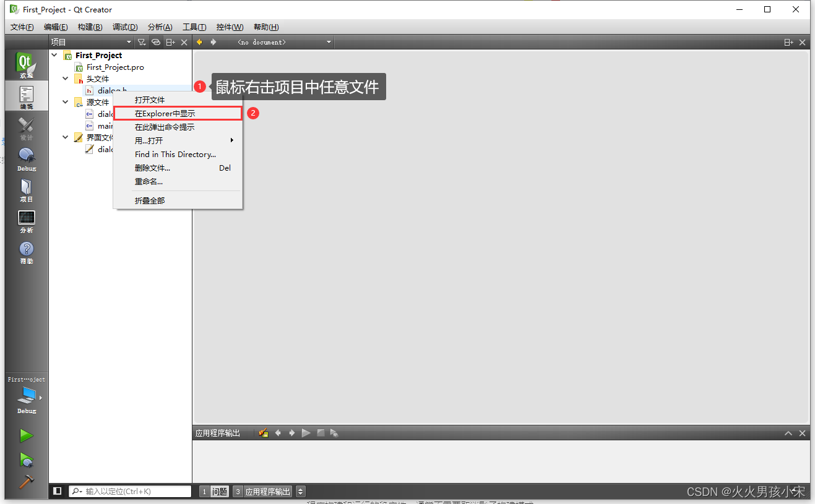Open the 构建(B) menu
This screenshot has height=504, width=815.
pos(90,27)
